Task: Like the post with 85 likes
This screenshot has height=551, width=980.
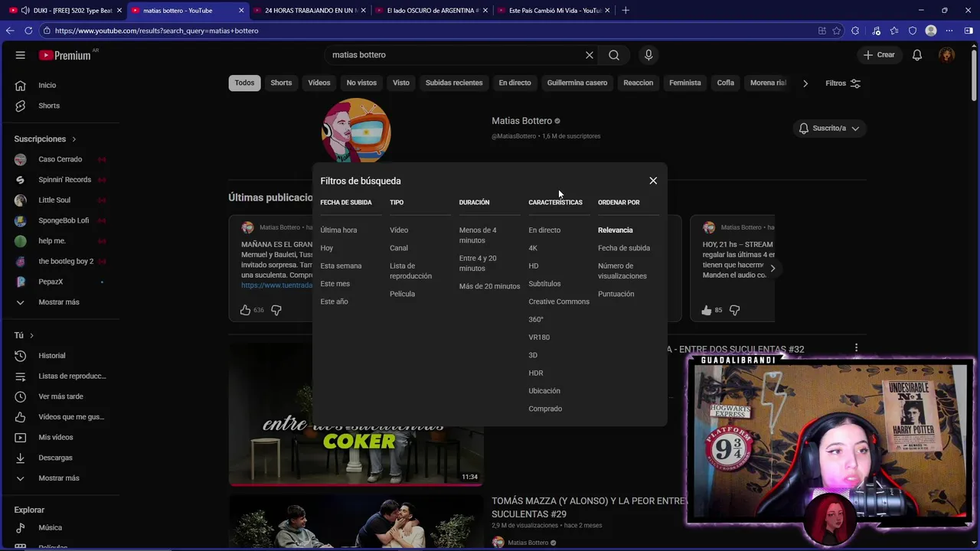Action: pos(707,310)
